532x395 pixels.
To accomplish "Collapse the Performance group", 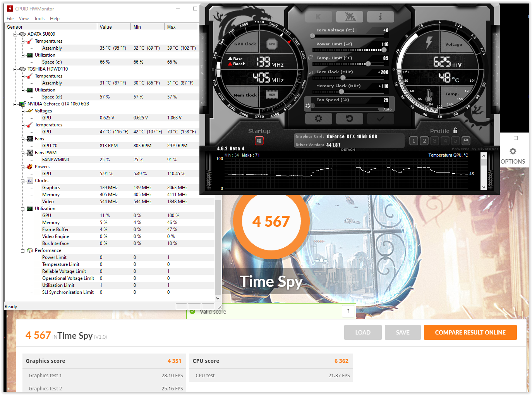I will point(23,250).
